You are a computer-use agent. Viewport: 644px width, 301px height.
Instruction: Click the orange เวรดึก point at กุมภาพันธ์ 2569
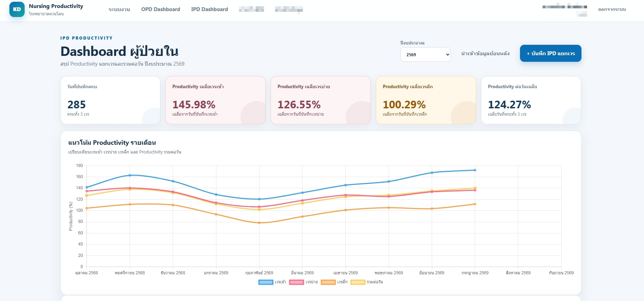click(x=259, y=223)
